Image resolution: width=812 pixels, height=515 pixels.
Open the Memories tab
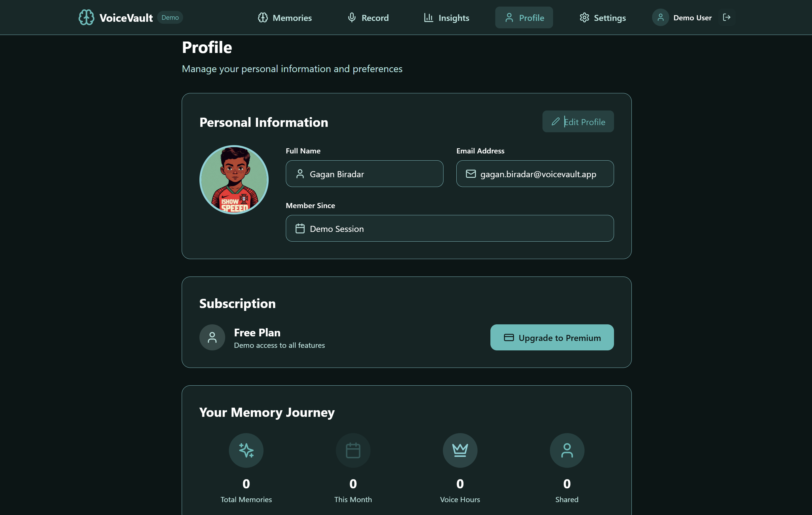click(285, 17)
